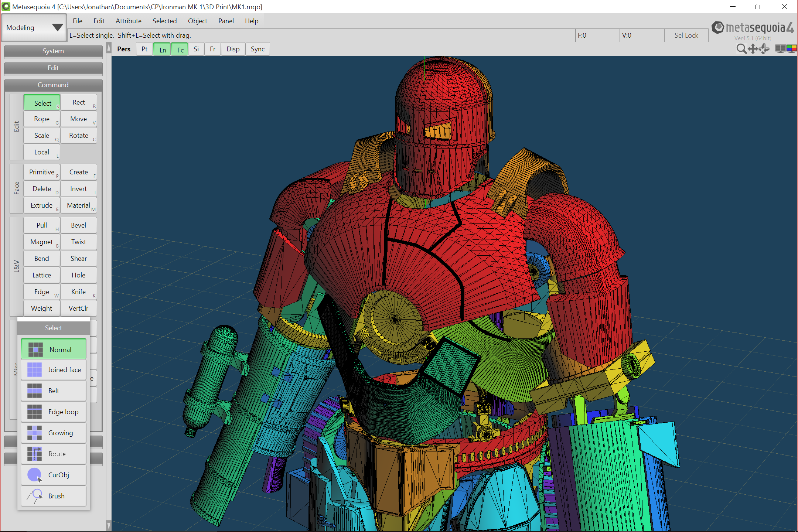This screenshot has width=798, height=532.
Task: Activate the Select command
Action: [x=42, y=102]
